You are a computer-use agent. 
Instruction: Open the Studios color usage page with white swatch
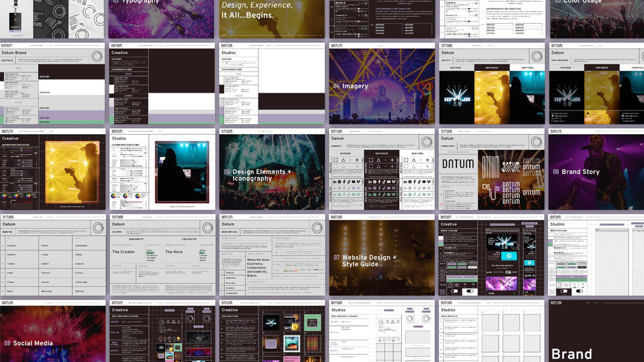(x=272, y=83)
